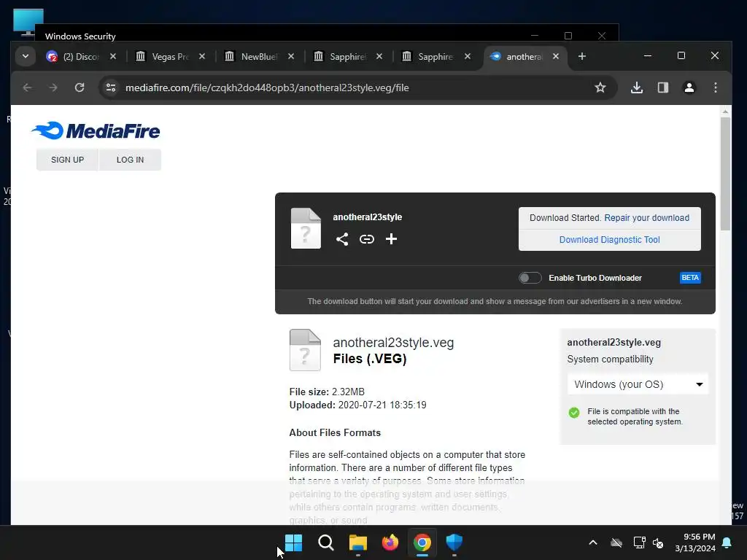This screenshot has height=560, width=747.
Task: Bookmark this page with the star icon
Action: 600,87
